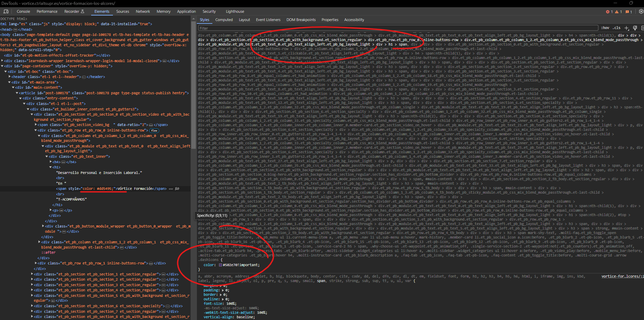Open DevTools settings gear
This screenshot has height=320, width=644.
click(641, 11)
